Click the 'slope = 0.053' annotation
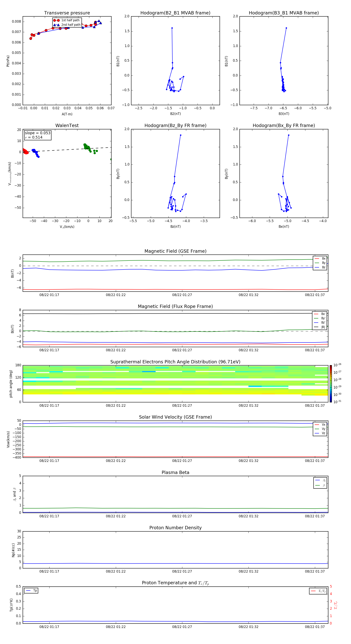 point(38,133)
